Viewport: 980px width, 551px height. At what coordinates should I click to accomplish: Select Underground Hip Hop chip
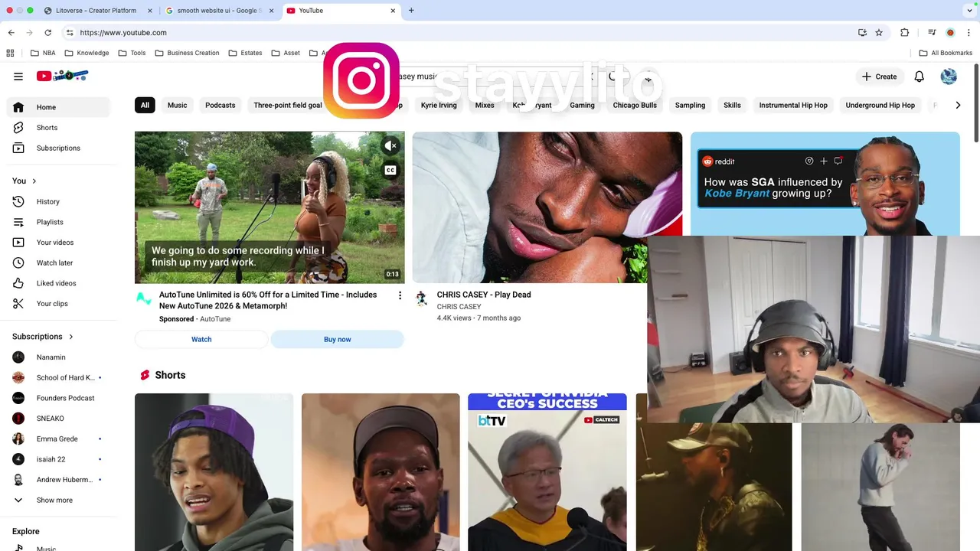[x=880, y=105]
